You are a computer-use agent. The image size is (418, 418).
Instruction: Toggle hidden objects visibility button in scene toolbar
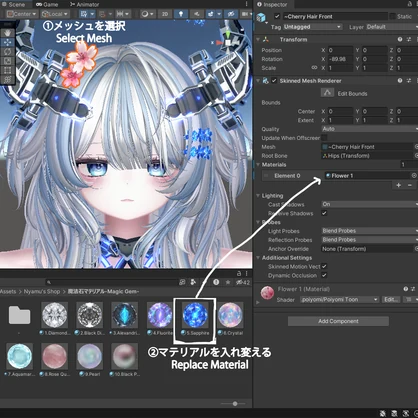(231, 14)
